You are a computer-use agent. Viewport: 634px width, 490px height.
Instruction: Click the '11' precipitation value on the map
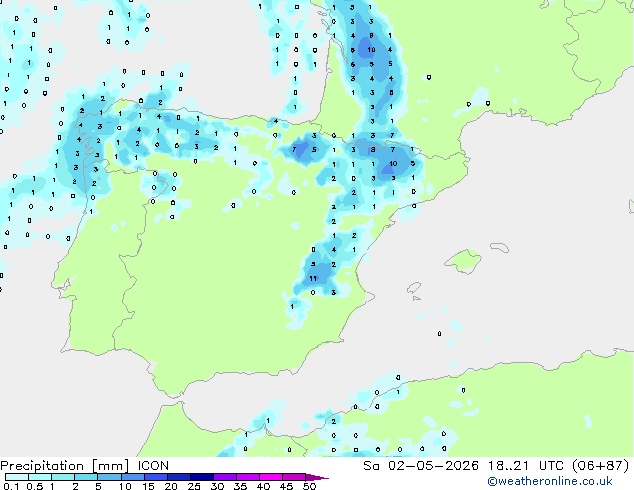tap(313, 278)
